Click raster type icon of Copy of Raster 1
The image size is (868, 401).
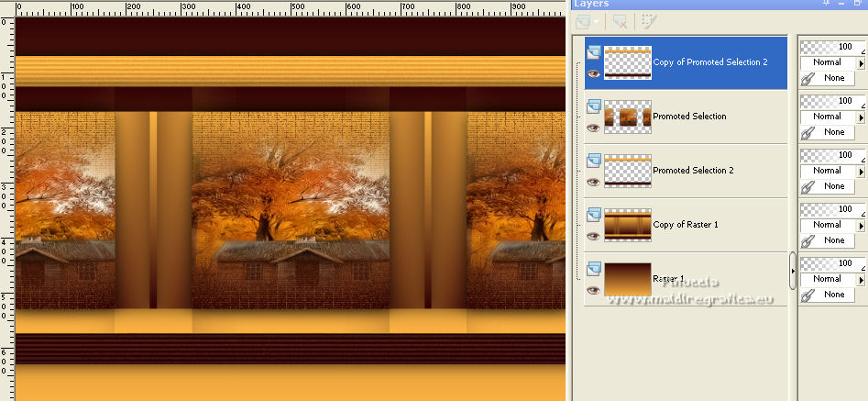[593, 215]
